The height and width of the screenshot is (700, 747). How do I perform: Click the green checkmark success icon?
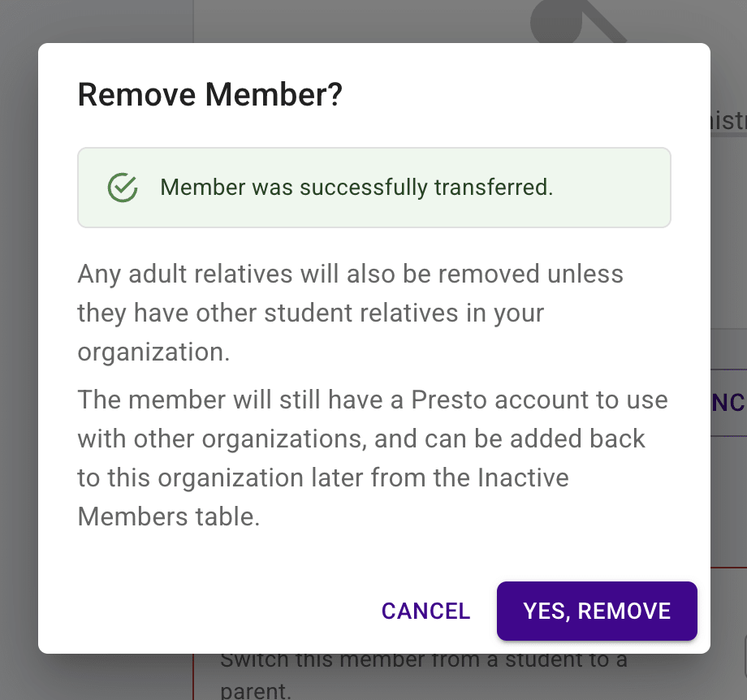(122, 188)
